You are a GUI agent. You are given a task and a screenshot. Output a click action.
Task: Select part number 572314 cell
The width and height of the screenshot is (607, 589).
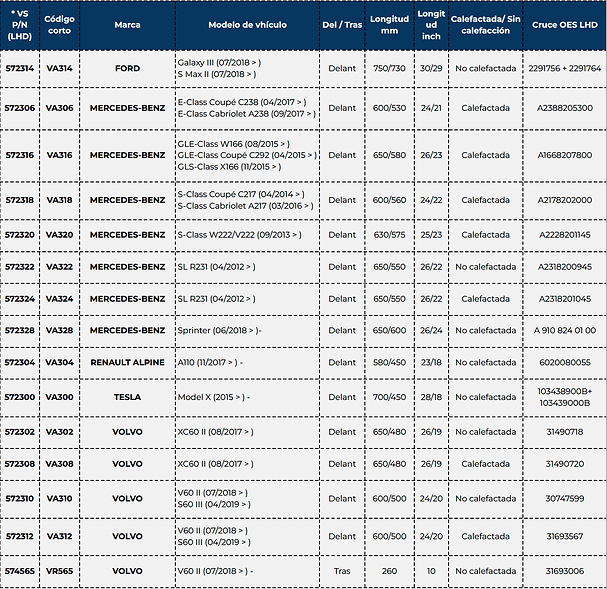[19, 68]
